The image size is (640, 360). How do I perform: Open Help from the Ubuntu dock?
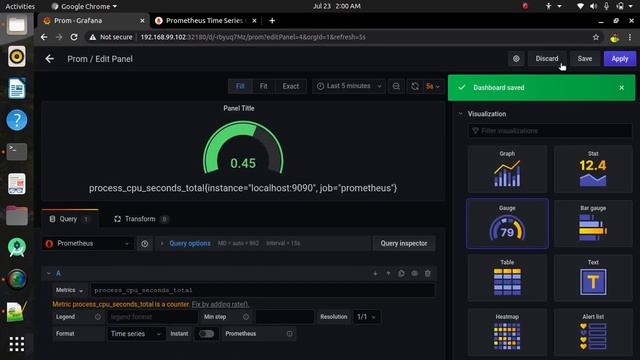[x=17, y=120]
